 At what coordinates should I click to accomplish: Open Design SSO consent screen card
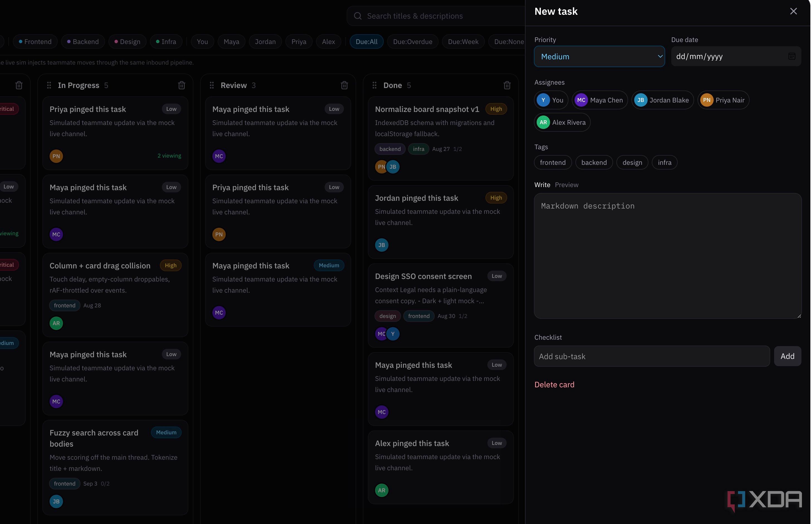click(x=441, y=305)
